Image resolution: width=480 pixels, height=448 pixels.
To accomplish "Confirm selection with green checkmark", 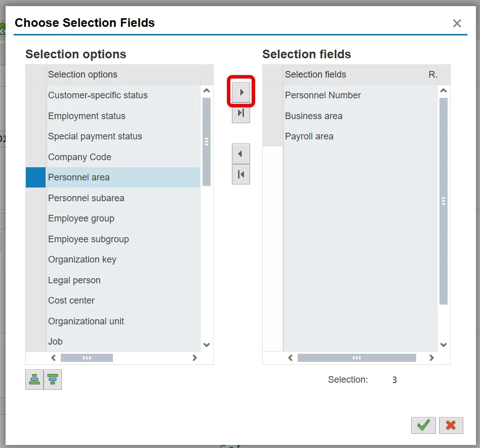I will (423, 425).
